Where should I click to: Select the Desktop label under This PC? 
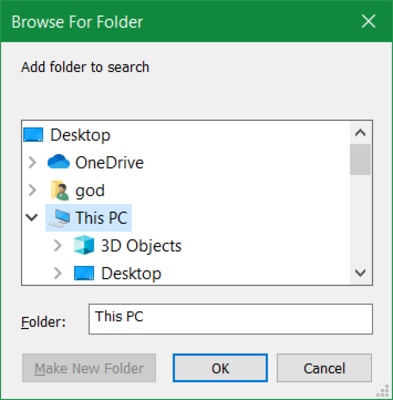pyautogui.click(x=131, y=273)
